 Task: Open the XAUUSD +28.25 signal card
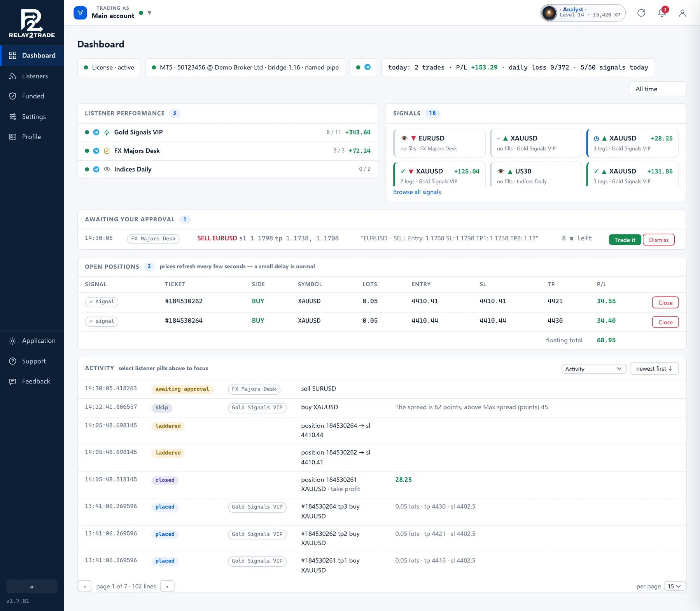pos(632,143)
